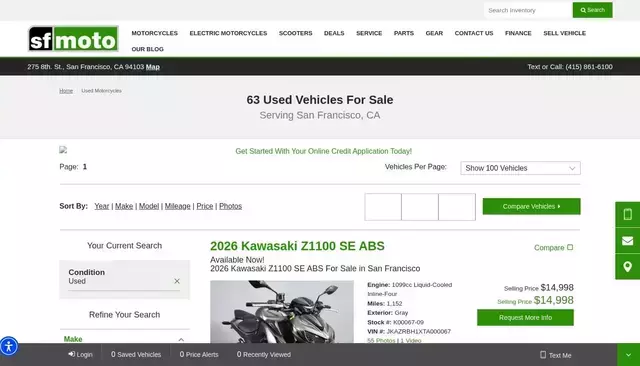
Task: Open Price Alerts in bottom bar
Action: coord(199,355)
